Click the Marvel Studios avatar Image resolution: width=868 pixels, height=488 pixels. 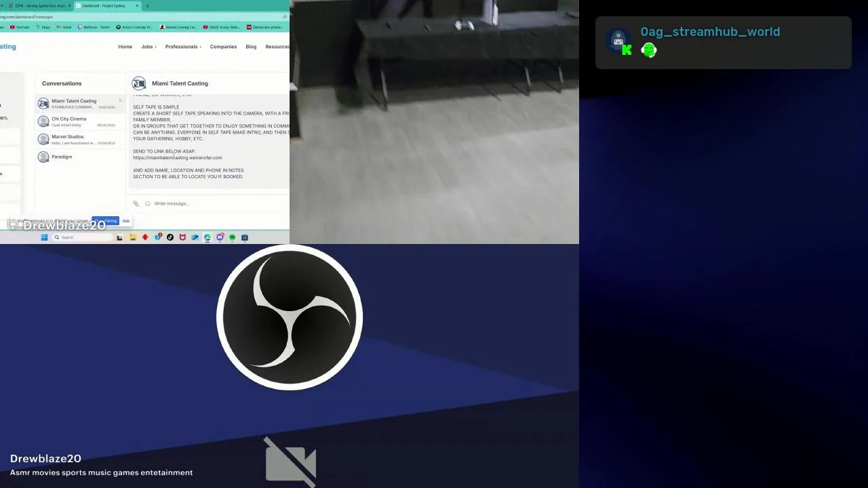(x=43, y=139)
